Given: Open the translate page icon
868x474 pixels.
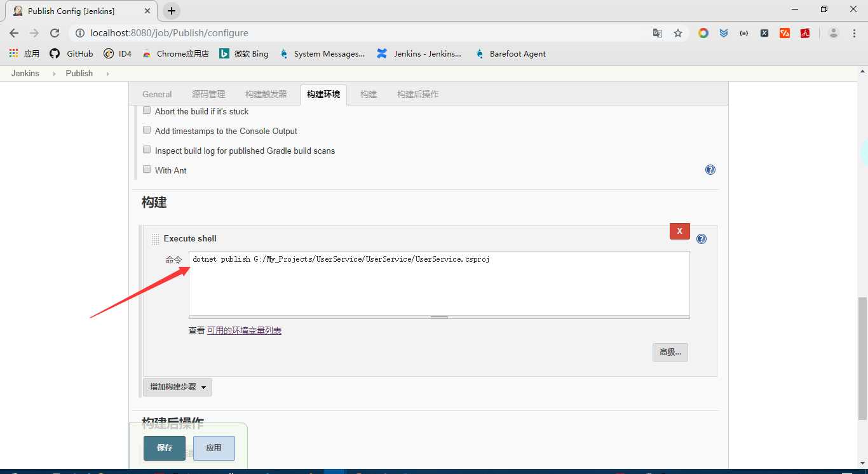Looking at the screenshot, I should coord(658,33).
